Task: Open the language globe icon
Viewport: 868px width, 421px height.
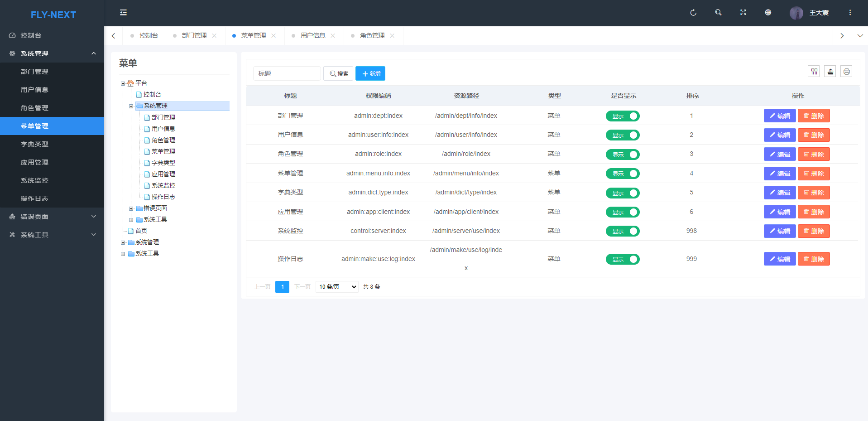Action: pos(768,13)
